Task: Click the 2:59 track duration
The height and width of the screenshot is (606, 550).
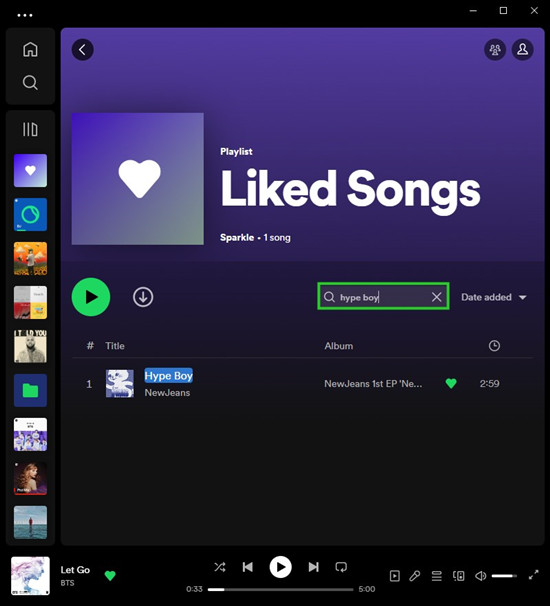Action: 489,384
